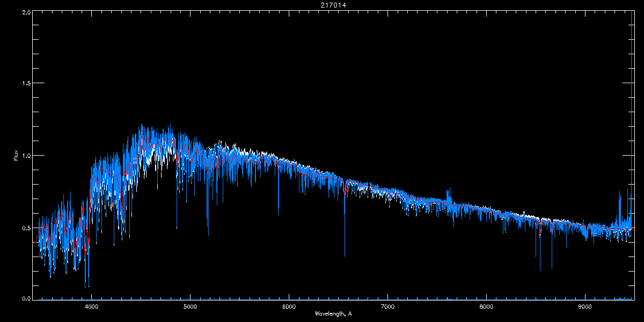644x322 pixels.
Task: Click the 'Wavelength, A' x-axis label
Action: click(x=333, y=313)
